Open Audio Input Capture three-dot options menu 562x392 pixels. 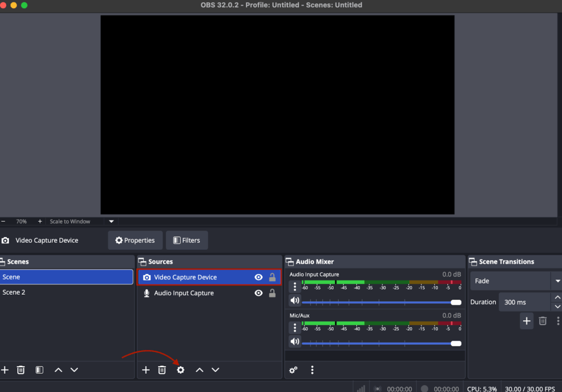295,286
